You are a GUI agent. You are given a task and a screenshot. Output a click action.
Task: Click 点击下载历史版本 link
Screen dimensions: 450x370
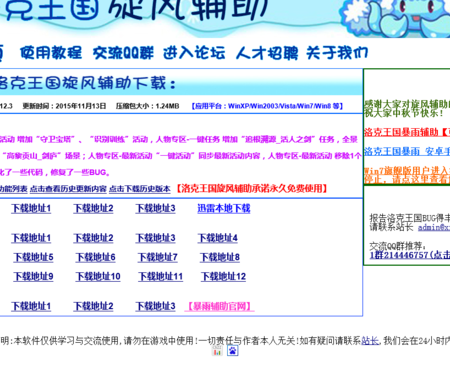tap(140, 189)
